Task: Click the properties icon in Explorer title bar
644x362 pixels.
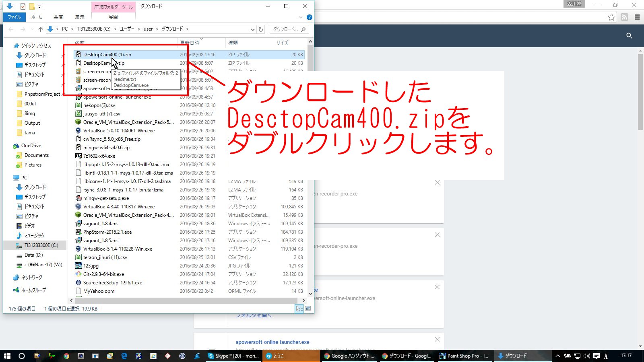Action: [x=23, y=6]
